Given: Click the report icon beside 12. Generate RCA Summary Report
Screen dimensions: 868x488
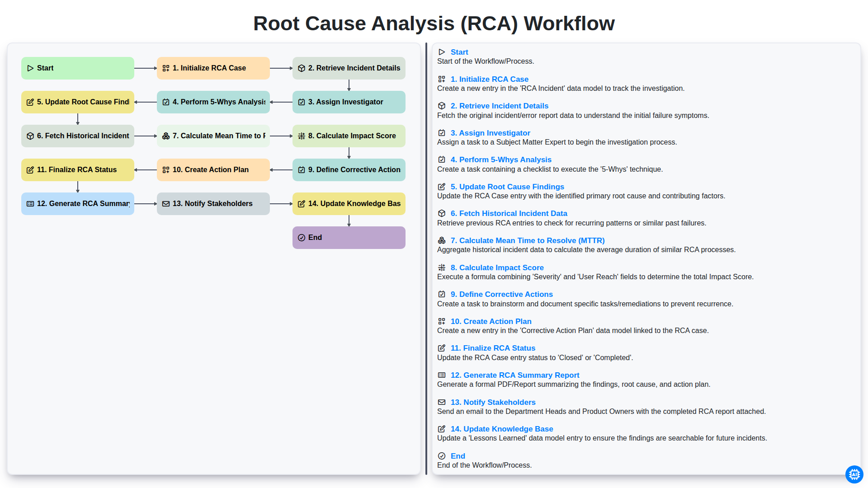Looking at the screenshot, I should (442, 375).
